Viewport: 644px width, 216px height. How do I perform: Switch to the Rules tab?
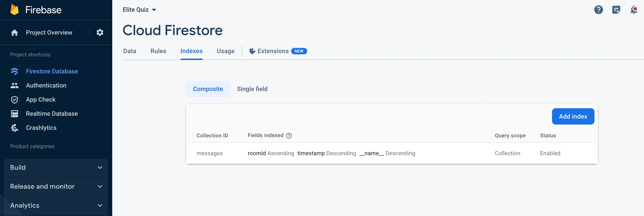point(158,51)
